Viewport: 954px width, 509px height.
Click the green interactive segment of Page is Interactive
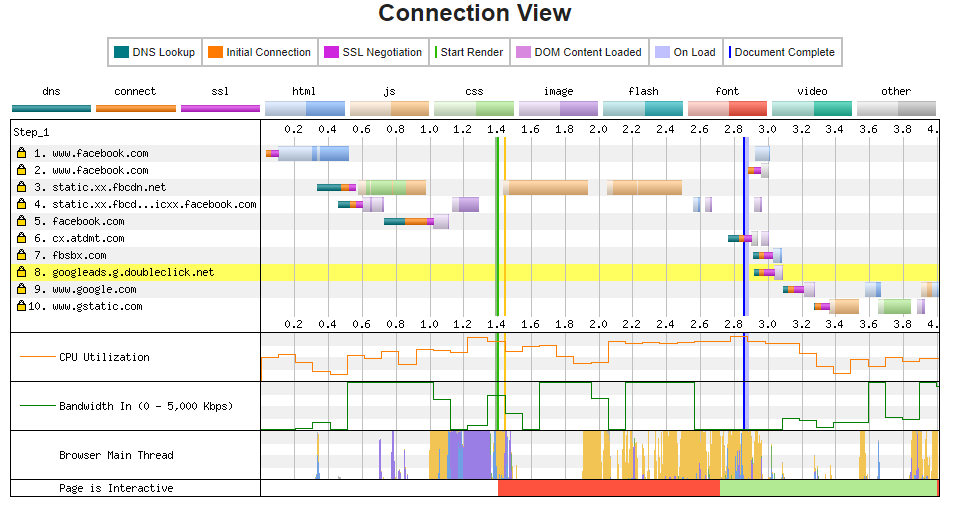[x=829, y=488]
